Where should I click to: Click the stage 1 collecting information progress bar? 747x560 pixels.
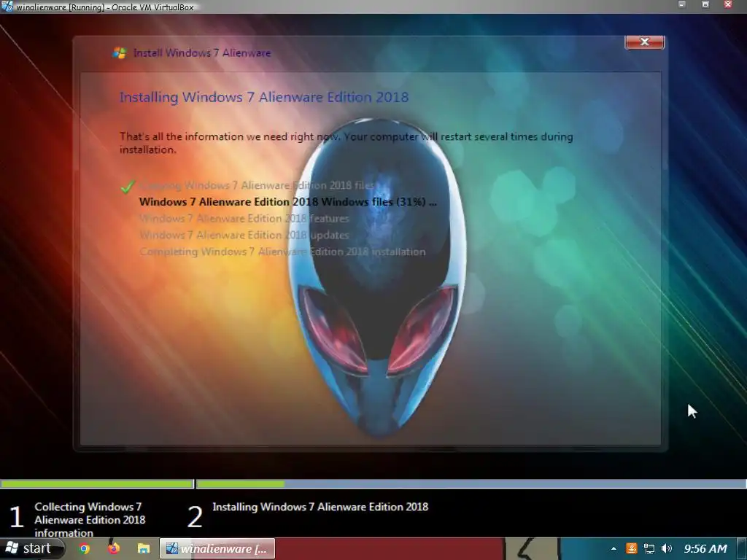click(x=97, y=484)
